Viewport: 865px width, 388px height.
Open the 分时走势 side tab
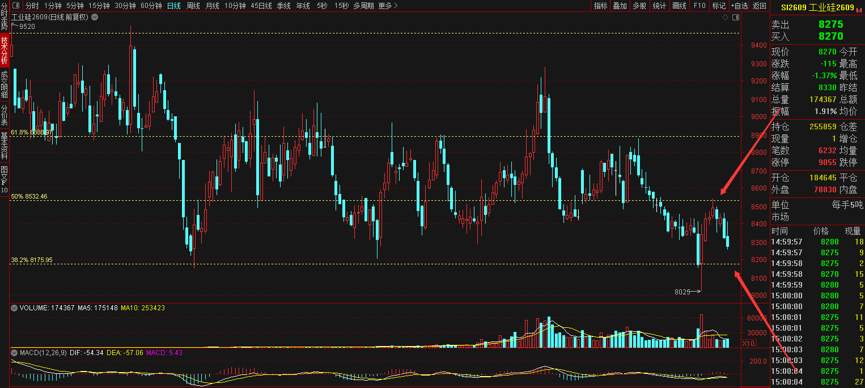pyautogui.click(x=4, y=17)
